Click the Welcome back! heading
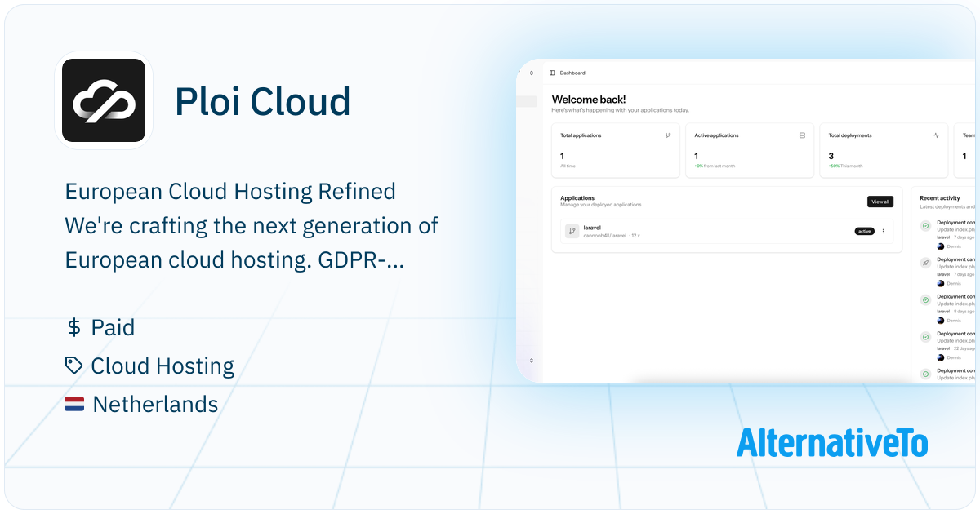Viewport: 980px width, 514px height. click(x=589, y=100)
